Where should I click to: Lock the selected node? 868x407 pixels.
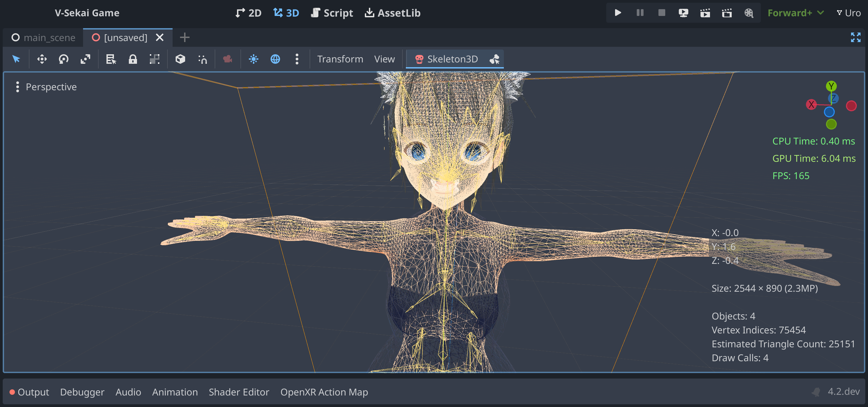click(133, 59)
